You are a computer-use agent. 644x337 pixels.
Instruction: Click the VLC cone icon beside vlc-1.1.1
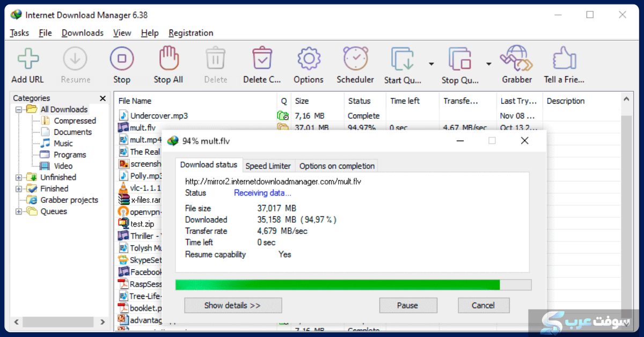tap(123, 188)
